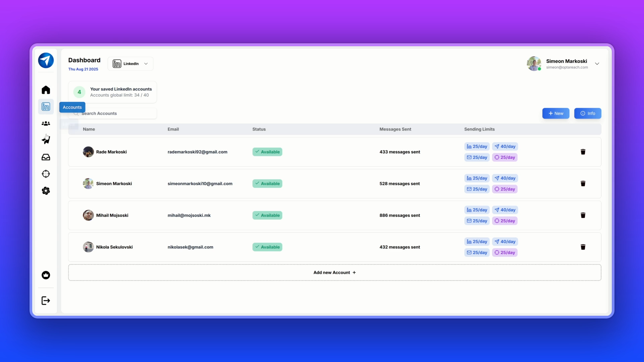Screen dimensions: 644x362
Task: Expand the Simeon Markoski profile chevron
Action: [597, 64]
